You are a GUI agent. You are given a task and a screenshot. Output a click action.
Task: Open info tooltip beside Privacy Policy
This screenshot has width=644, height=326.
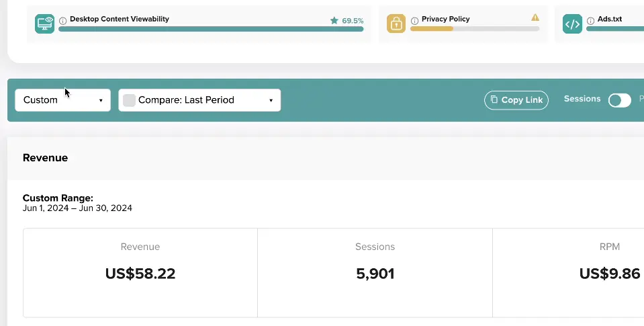point(415,21)
